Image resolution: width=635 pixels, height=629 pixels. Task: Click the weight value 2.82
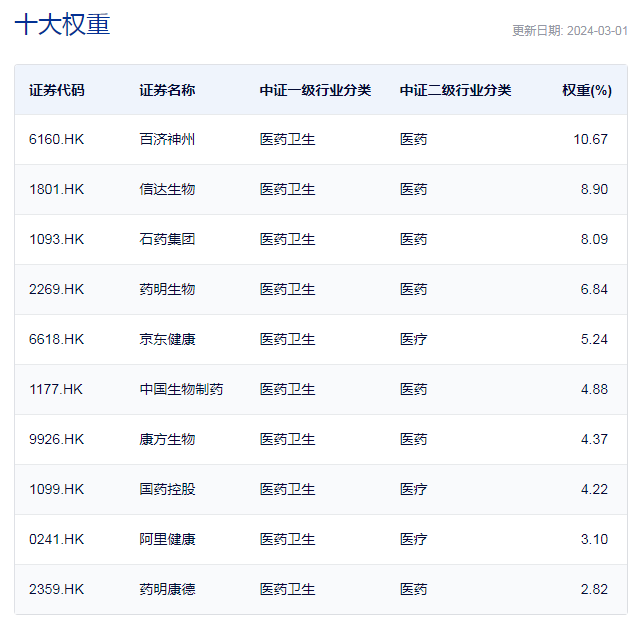pyautogui.click(x=594, y=589)
